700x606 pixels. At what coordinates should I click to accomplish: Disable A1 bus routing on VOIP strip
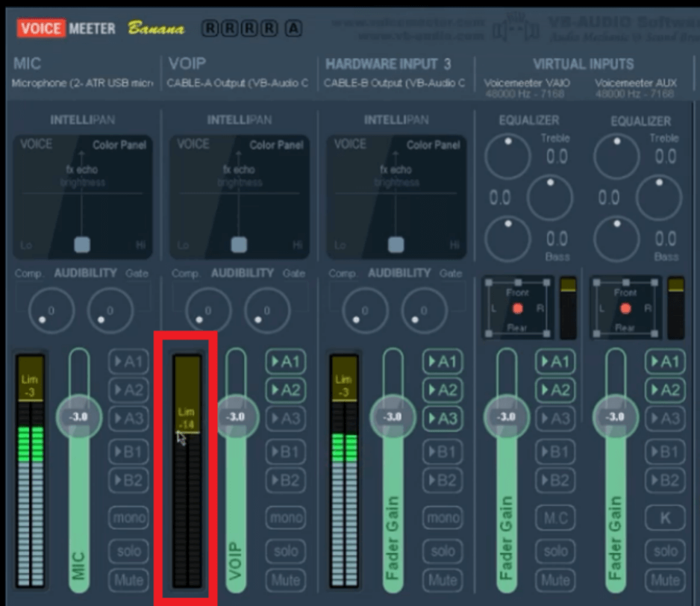pyautogui.click(x=286, y=361)
